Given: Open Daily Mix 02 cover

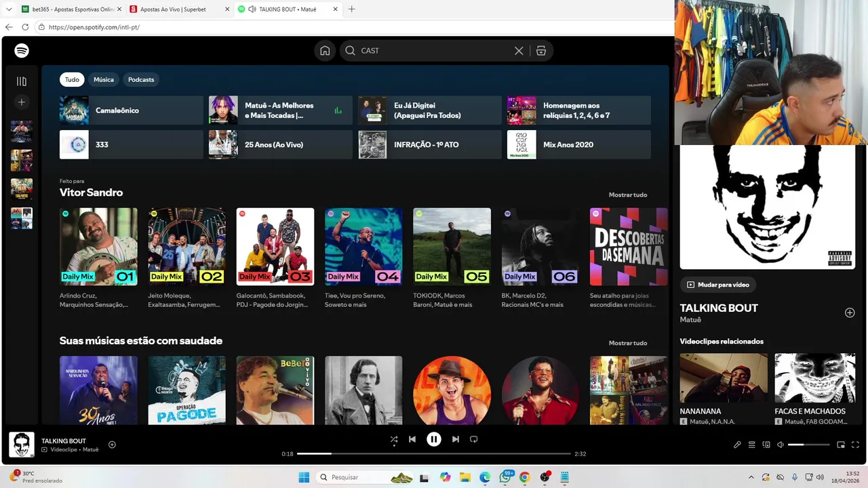Looking at the screenshot, I should [187, 247].
